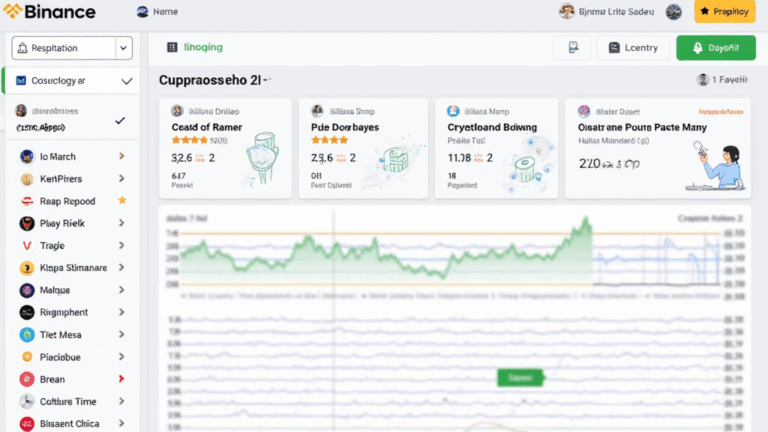Click the Lcentry button
Viewport: 768px width, 432px height.
[633, 48]
